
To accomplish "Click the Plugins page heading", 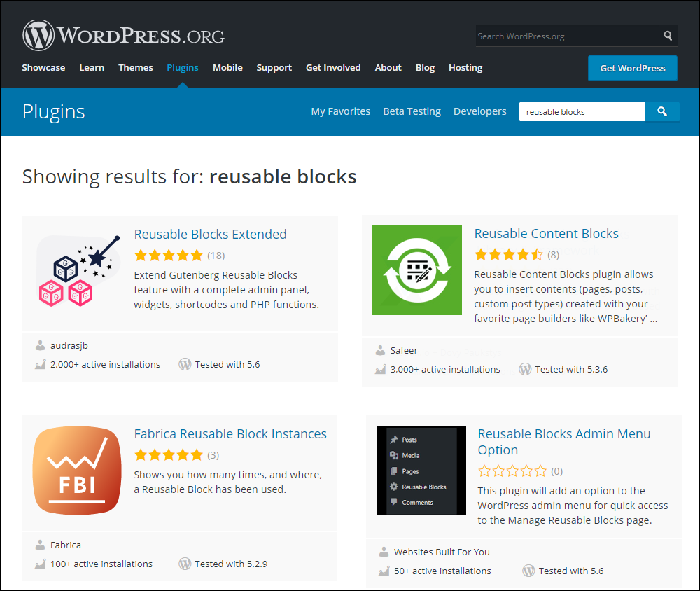I will click(x=54, y=111).
